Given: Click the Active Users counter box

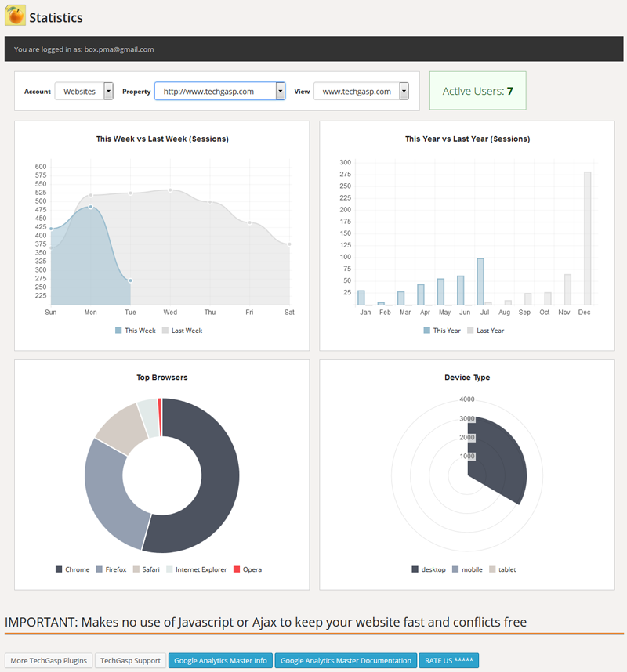Looking at the screenshot, I should click(477, 91).
